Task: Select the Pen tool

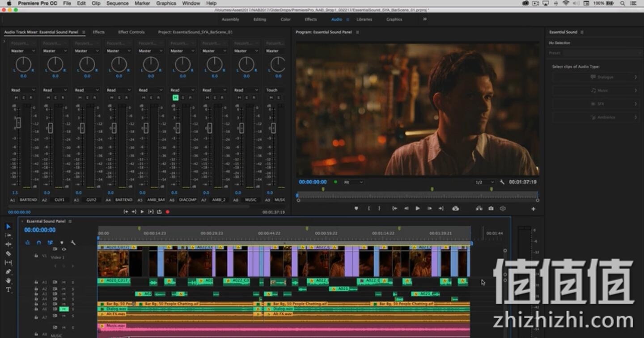Action: point(8,271)
